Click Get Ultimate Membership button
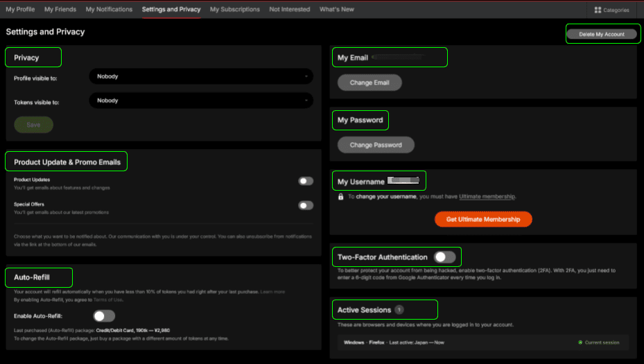This screenshot has height=364, width=644. pos(483,219)
